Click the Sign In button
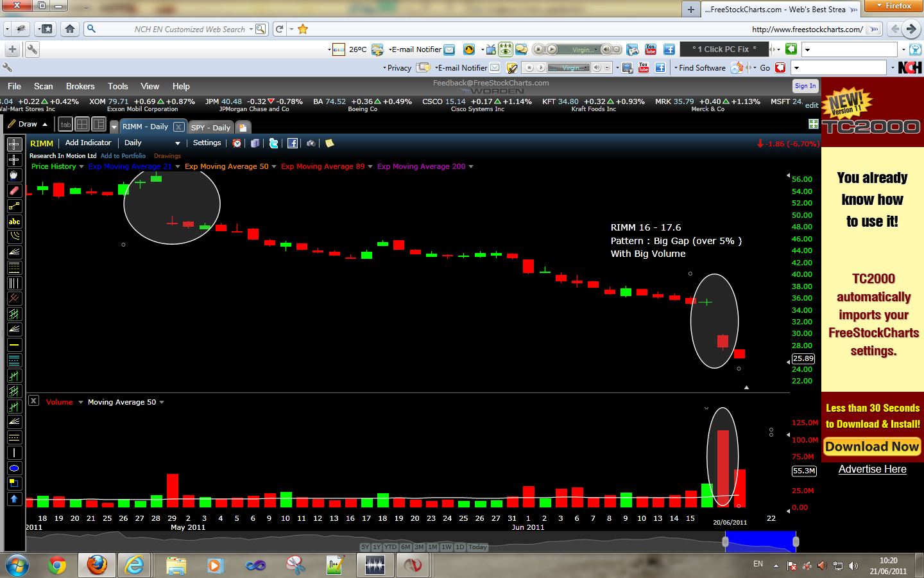The height and width of the screenshot is (578, 924). [x=805, y=86]
